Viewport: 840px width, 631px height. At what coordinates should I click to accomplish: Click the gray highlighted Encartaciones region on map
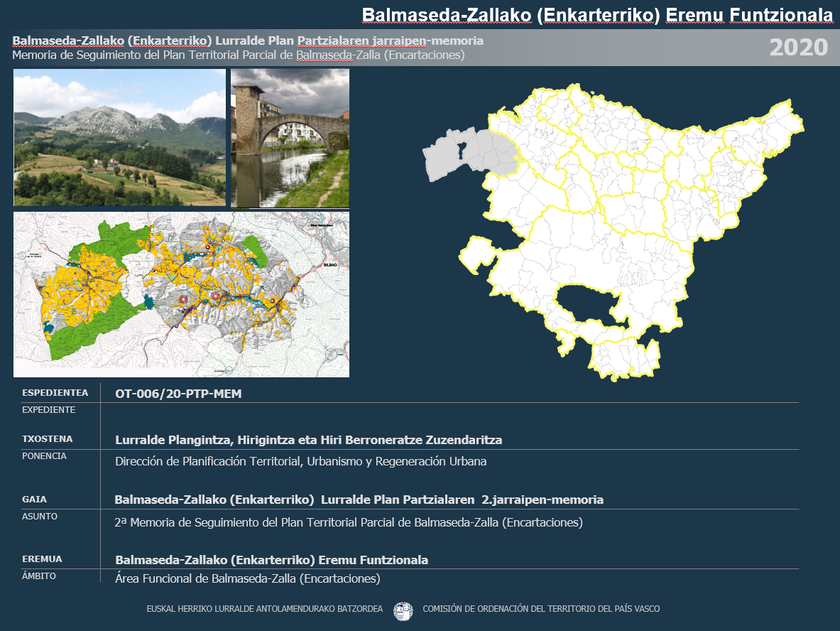point(469,153)
